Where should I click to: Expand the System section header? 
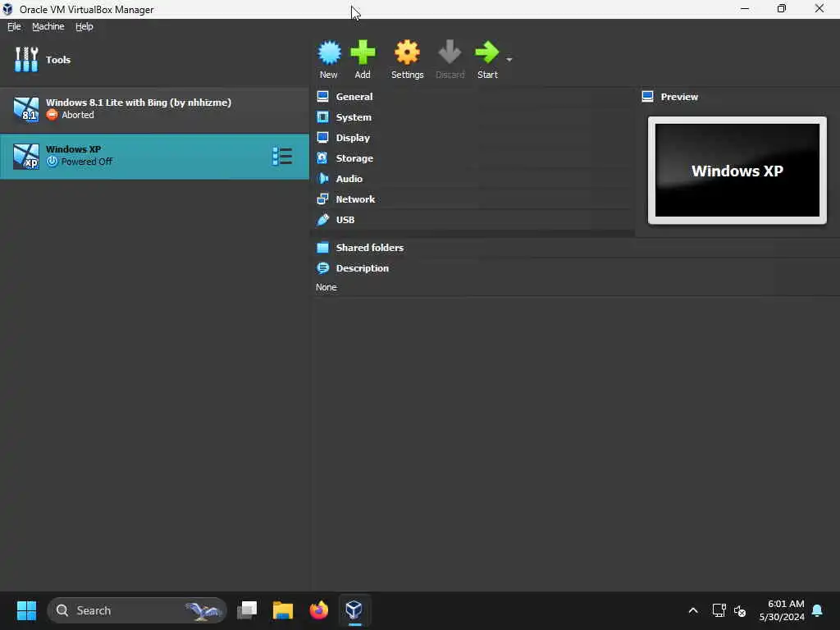coord(354,116)
